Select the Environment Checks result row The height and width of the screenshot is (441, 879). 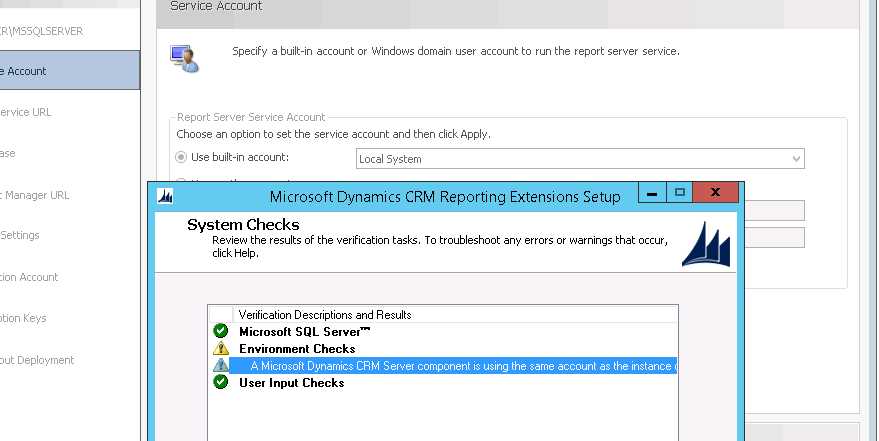click(x=297, y=349)
